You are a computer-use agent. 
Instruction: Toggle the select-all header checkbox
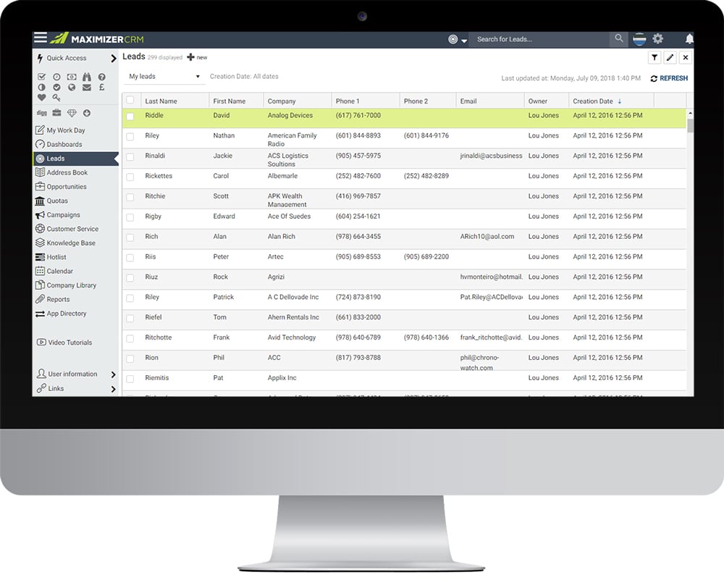pyautogui.click(x=130, y=100)
